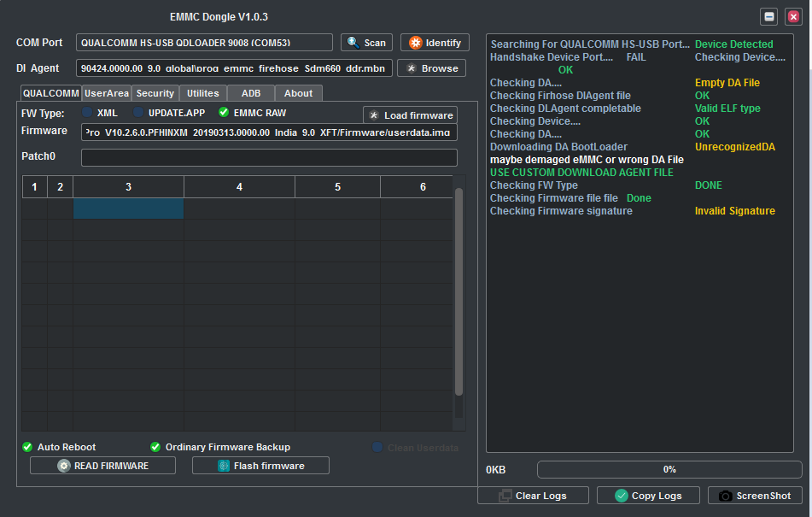Image resolution: width=812 pixels, height=517 pixels.
Task: Close the EMMC Dongle window
Action: click(x=793, y=16)
